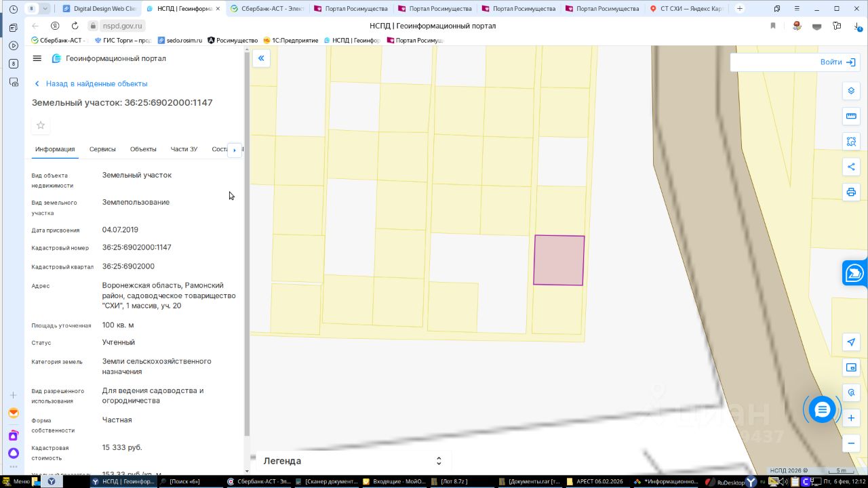The height and width of the screenshot is (488, 868).
Task: Collapse the side panel with the double-arrow button
Action: [261, 58]
